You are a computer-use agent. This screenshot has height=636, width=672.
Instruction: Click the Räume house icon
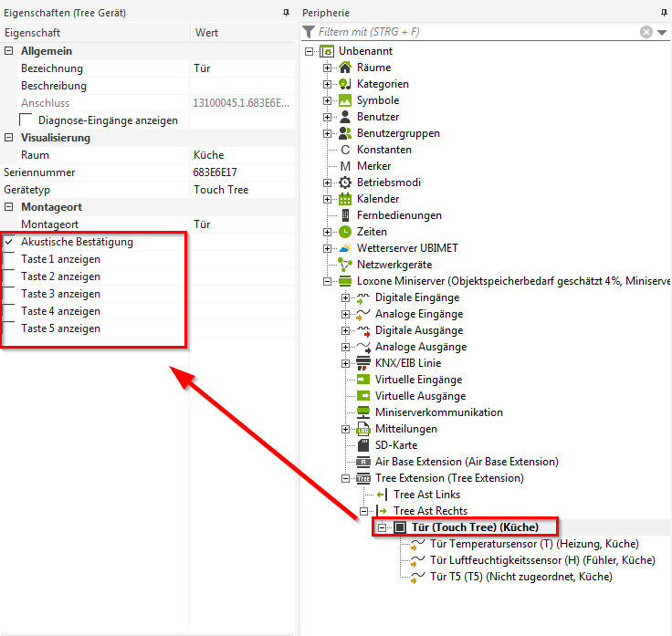[345, 68]
